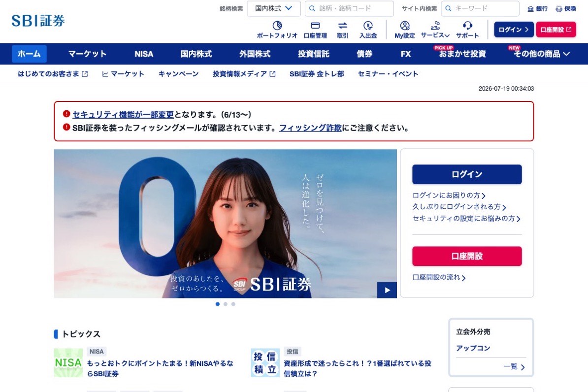Open the マーケット sub-navigation chart link
This screenshot has width=588, height=392.
coord(123,74)
